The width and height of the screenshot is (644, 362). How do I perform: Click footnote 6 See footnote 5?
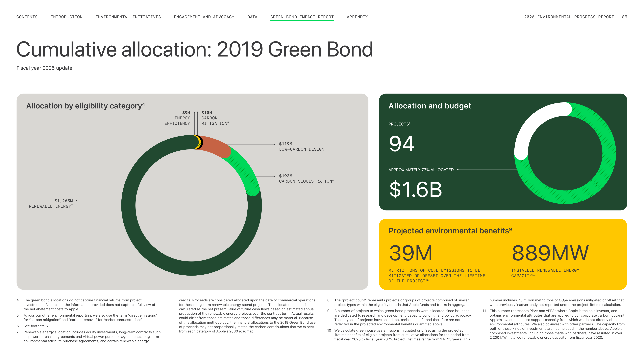[x=33, y=326]
